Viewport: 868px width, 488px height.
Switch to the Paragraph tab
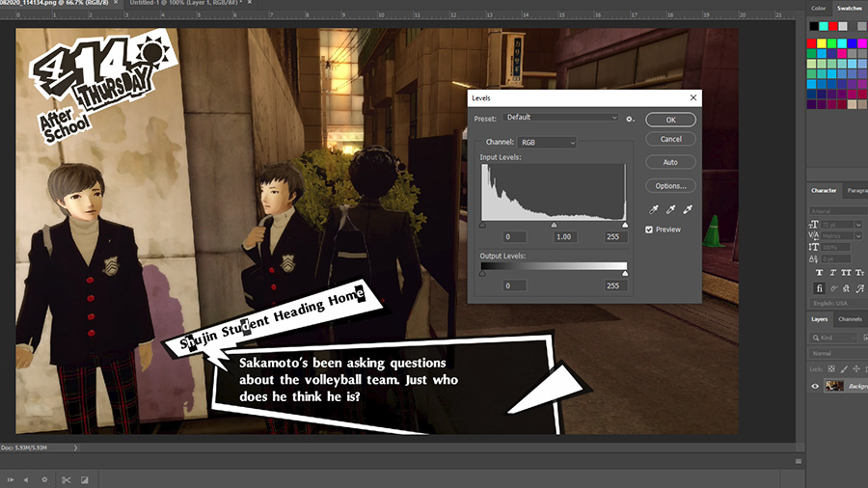(857, 190)
